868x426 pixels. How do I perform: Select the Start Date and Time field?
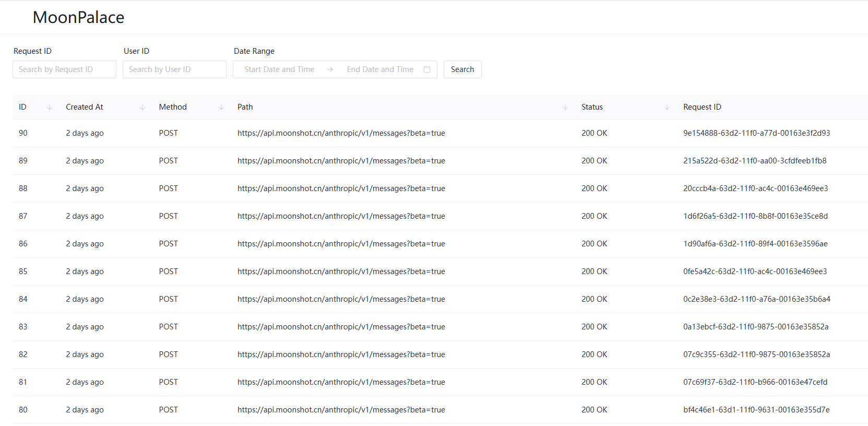click(x=279, y=69)
